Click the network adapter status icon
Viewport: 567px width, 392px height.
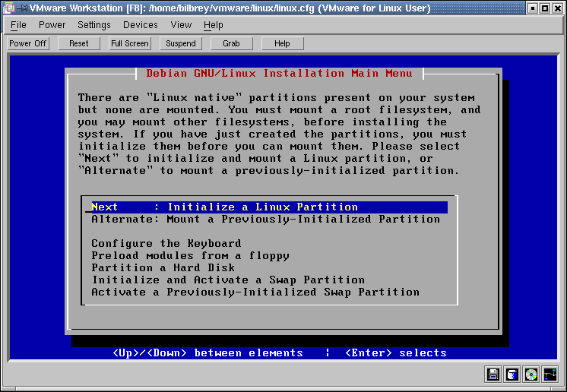(550, 375)
